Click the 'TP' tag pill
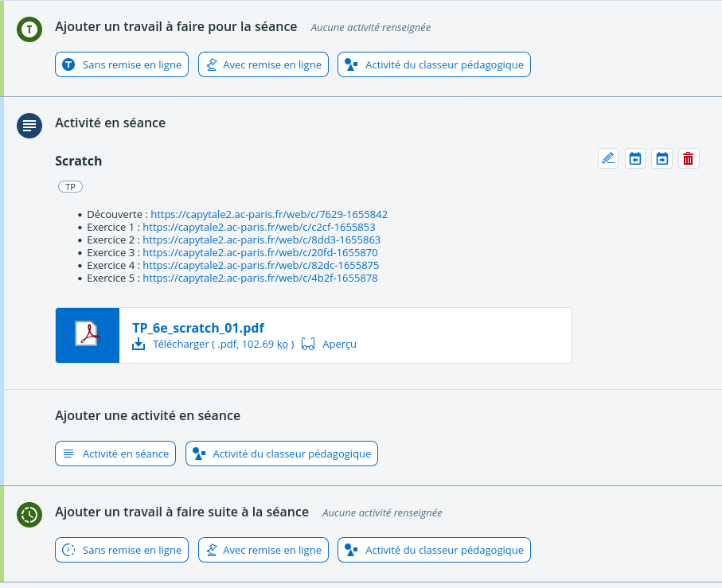Viewport: 722px width, 588px height. pyautogui.click(x=71, y=187)
